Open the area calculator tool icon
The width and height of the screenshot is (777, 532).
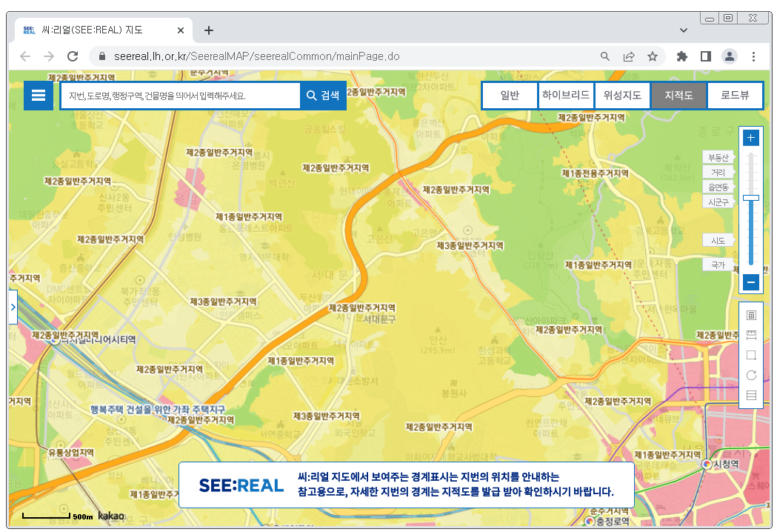pyautogui.click(x=751, y=315)
